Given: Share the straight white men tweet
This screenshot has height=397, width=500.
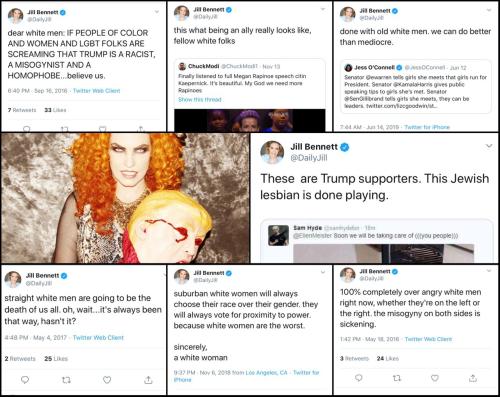Looking at the screenshot, I should coord(148,380).
